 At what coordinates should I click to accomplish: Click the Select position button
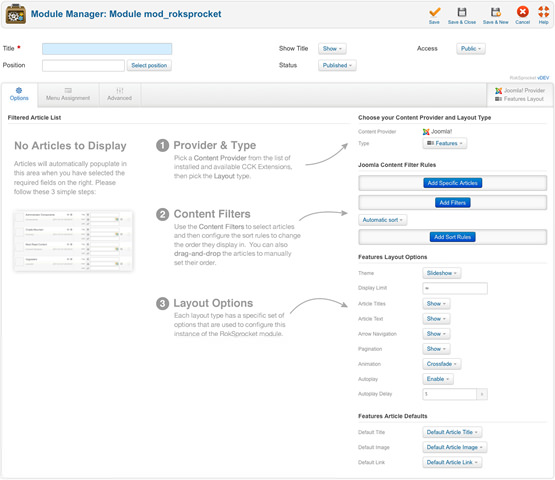[149, 65]
